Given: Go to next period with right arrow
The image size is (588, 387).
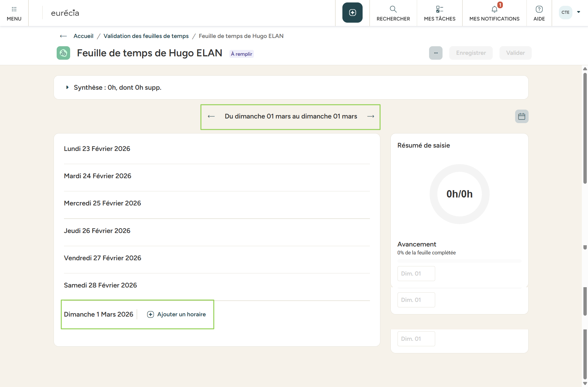Looking at the screenshot, I should [371, 116].
